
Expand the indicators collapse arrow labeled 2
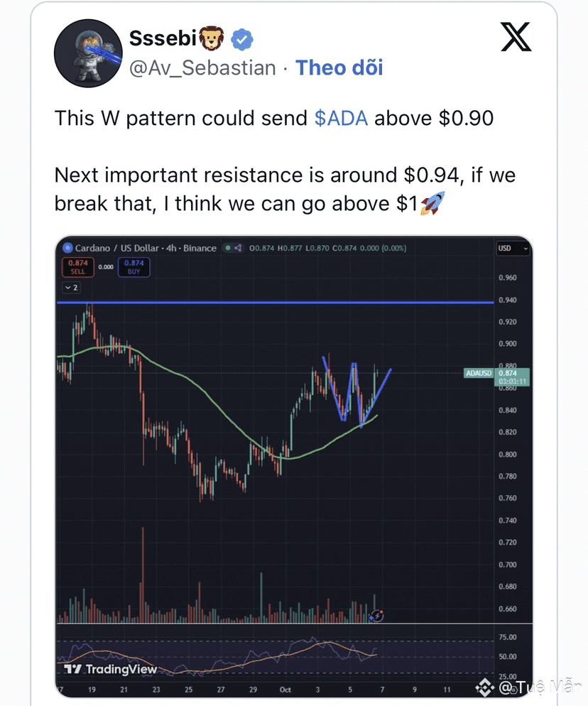coord(71,287)
